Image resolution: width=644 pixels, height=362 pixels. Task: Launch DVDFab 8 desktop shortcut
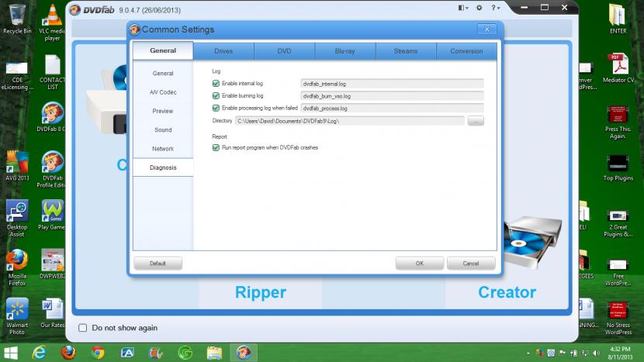(52, 116)
